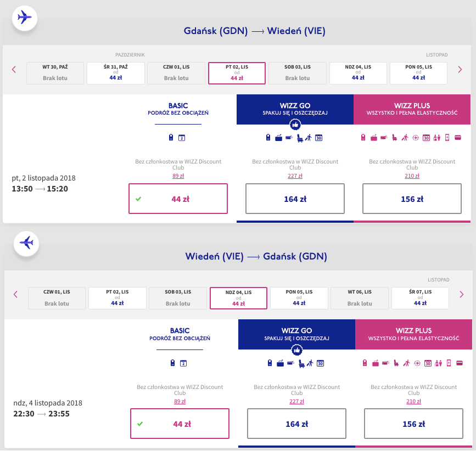This screenshot has width=476, height=451.
Task: Select return date PT 02, LIS
Action: 117,298
